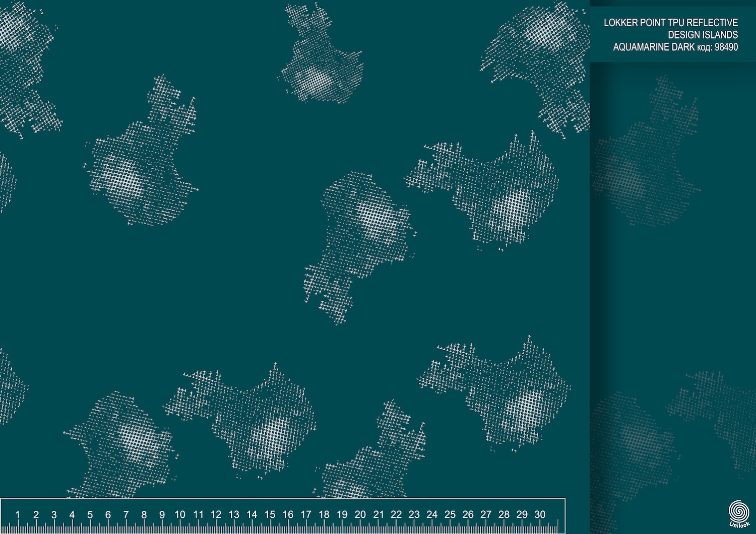Click the text "AQUAMARINE DARK код: 98490"
This screenshot has height=534, width=756.
(x=675, y=47)
